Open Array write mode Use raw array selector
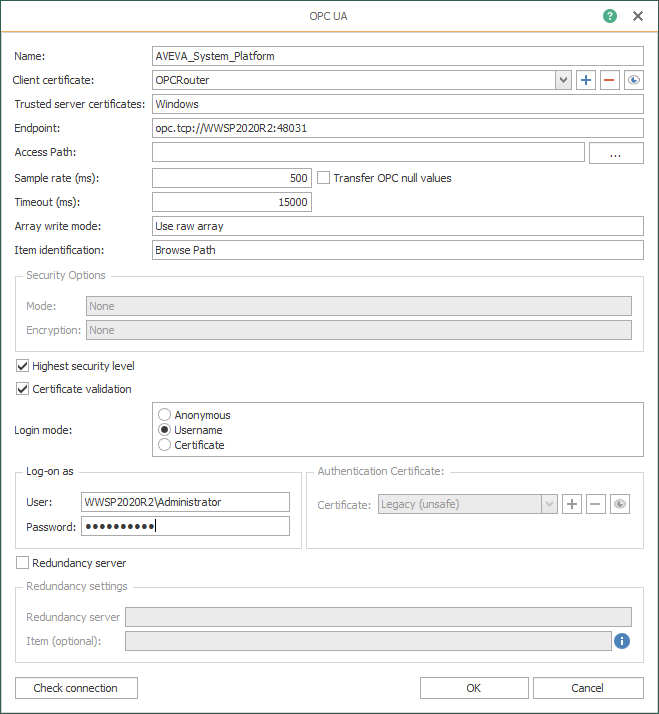The image size is (659, 714). (398, 226)
